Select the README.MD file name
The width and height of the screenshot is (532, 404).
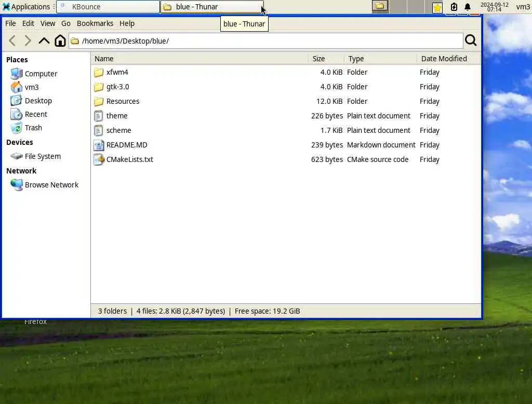[127, 145]
